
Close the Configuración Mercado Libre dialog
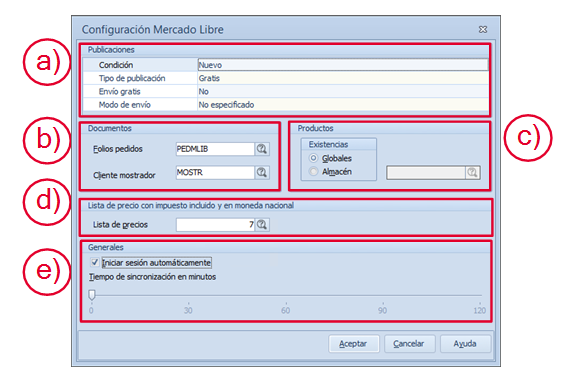point(483,29)
